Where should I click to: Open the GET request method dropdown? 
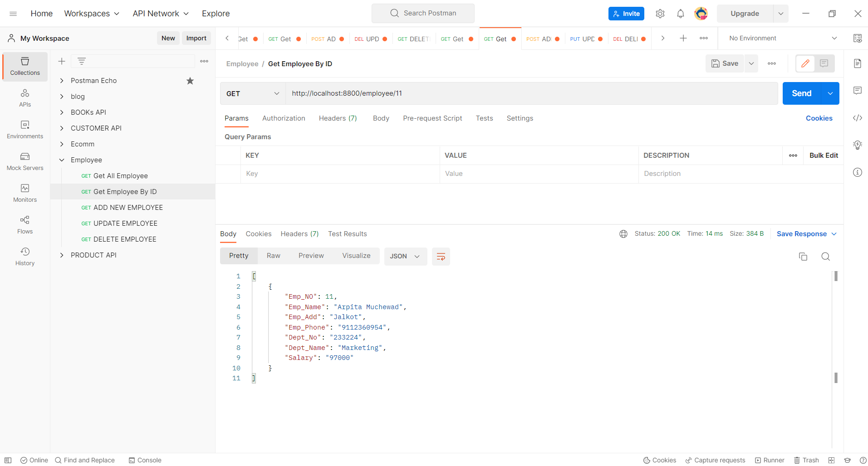click(252, 93)
